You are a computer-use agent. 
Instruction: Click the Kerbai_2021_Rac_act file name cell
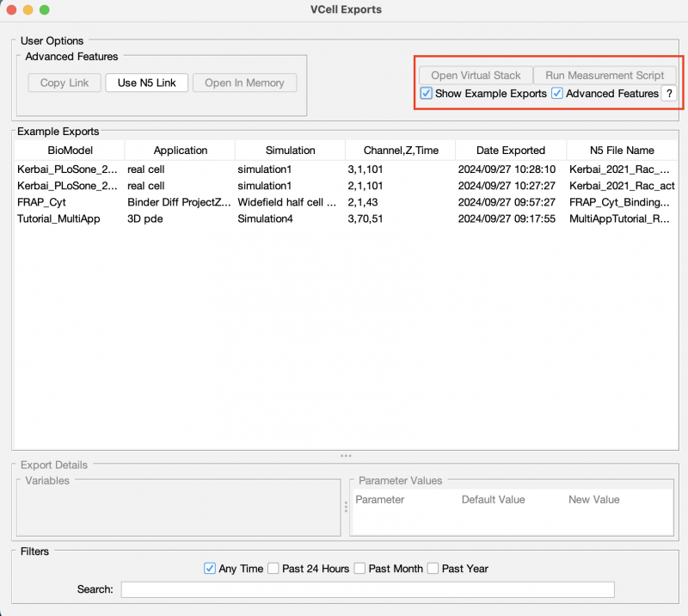622,186
